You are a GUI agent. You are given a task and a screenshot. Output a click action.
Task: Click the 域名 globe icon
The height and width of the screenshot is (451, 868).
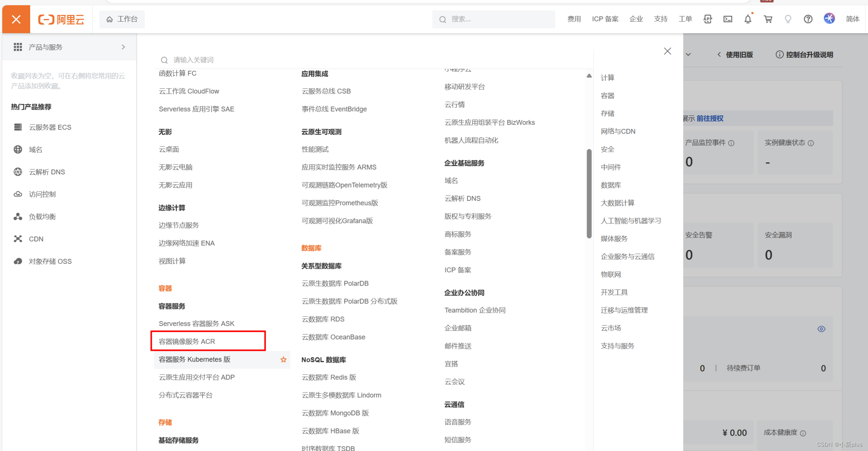tap(18, 149)
